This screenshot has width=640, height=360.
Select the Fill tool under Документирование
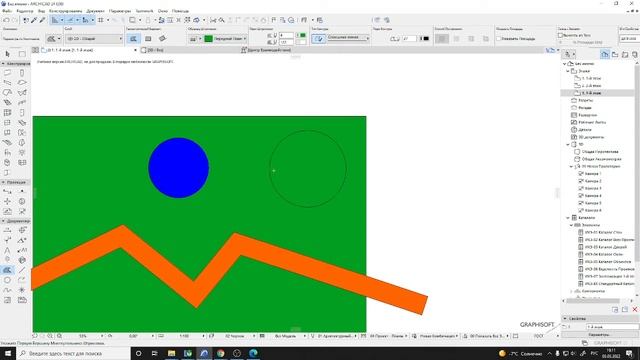[7, 270]
